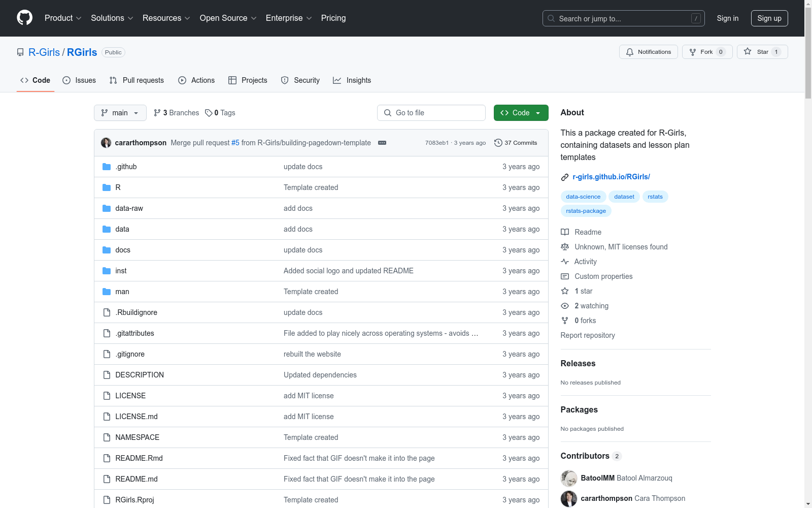Screen dimensions: 812x508
Task: Switch to the Issues tab
Action: tap(79, 80)
